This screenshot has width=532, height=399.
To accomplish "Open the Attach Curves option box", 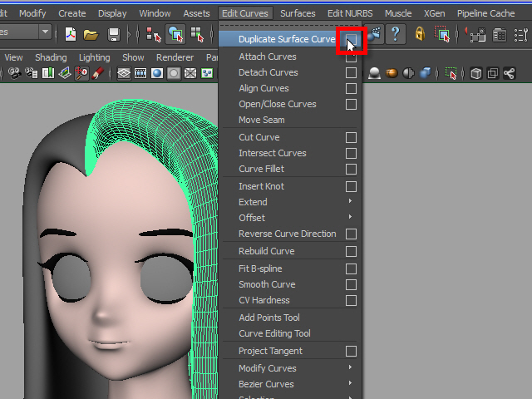I will tap(351, 57).
